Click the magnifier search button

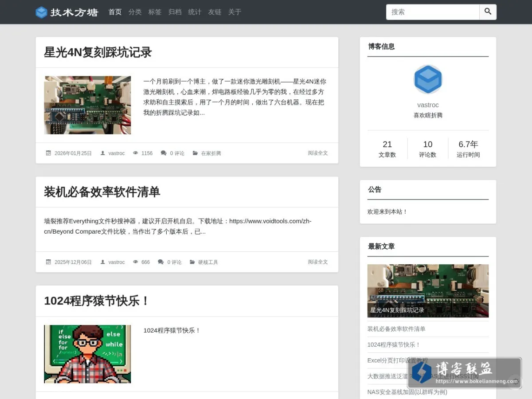coord(488,12)
